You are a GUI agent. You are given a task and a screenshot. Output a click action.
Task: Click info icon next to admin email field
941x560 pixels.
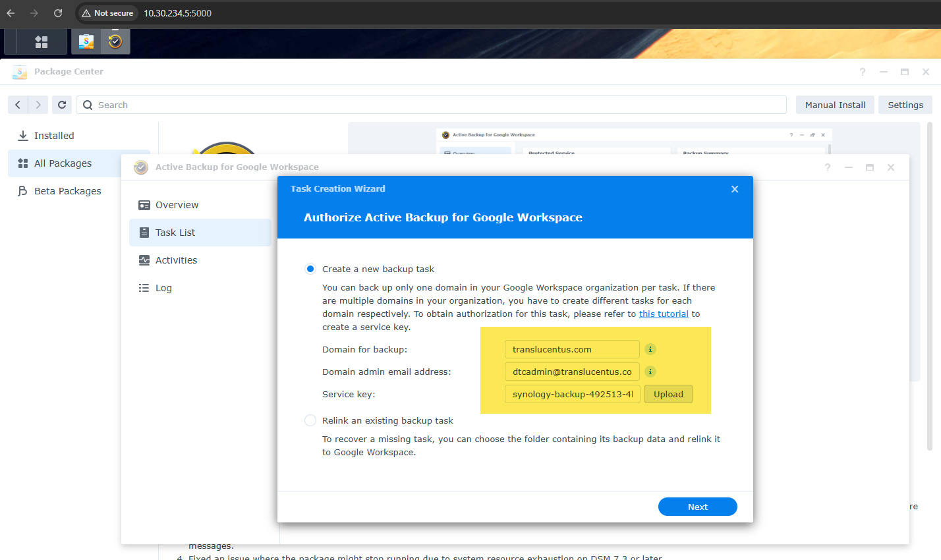[x=650, y=372]
